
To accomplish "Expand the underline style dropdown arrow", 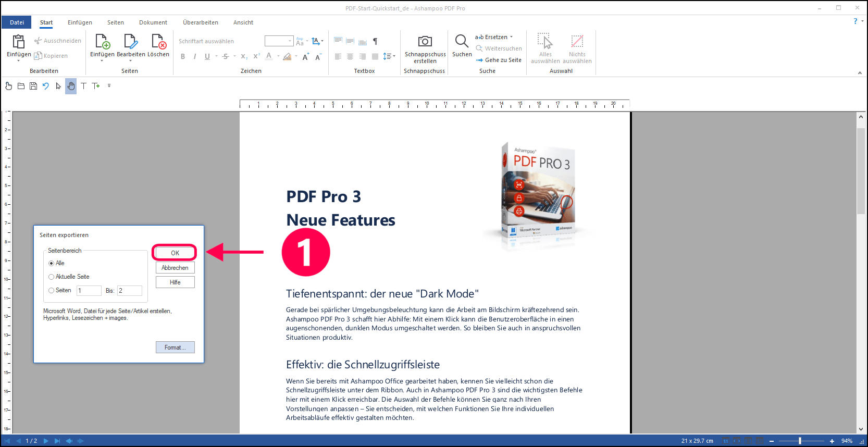I will point(216,56).
